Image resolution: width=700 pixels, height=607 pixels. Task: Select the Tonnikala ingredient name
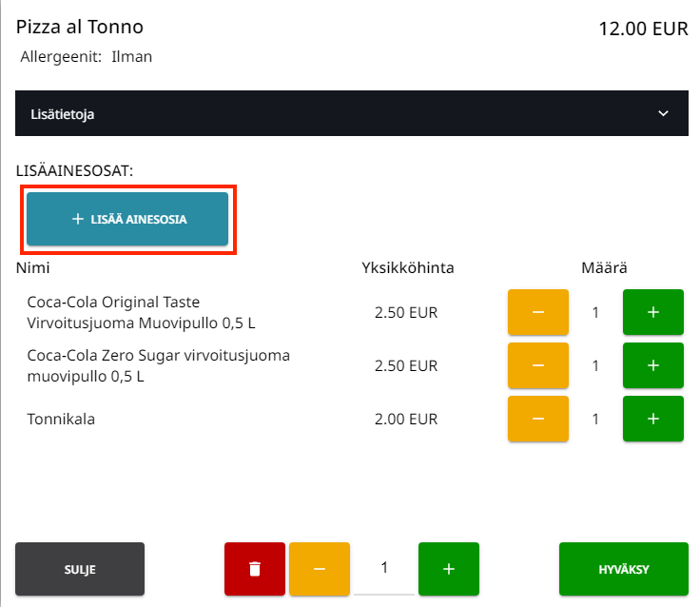tap(61, 419)
